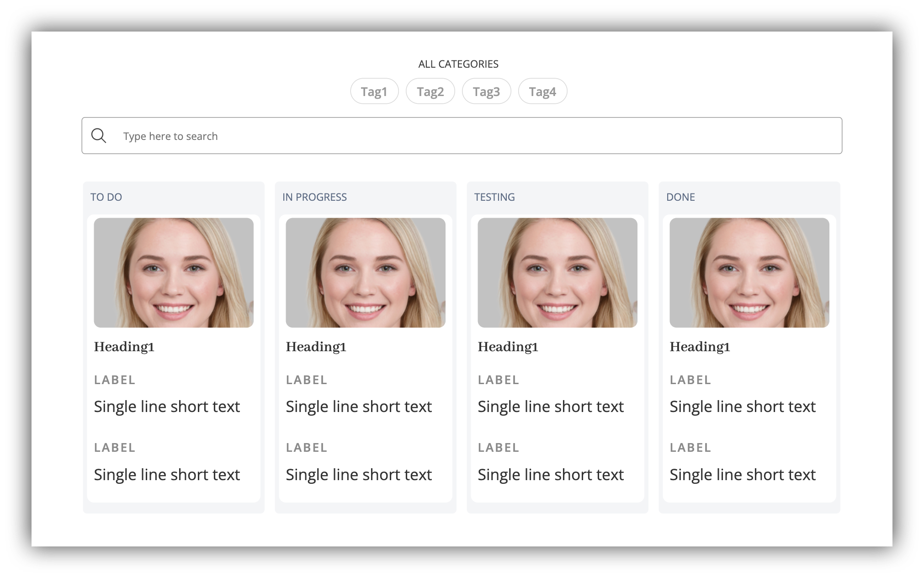The image size is (924, 578).
Task: Toggle the Tag3 category filter
Action: (x=486, y=91)
